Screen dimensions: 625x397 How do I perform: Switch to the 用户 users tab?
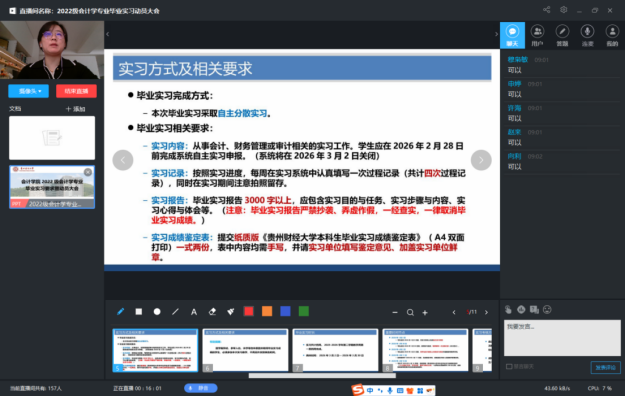537,35
